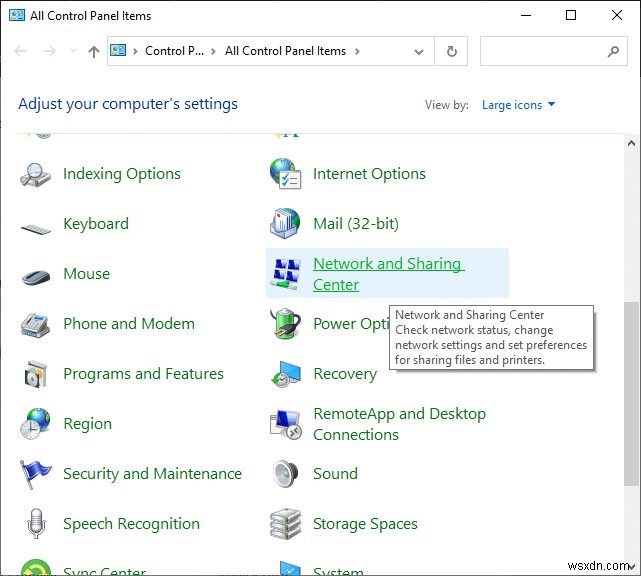Click the Sound speaker icon
The image size is (641, 576).
coord(286,474)
